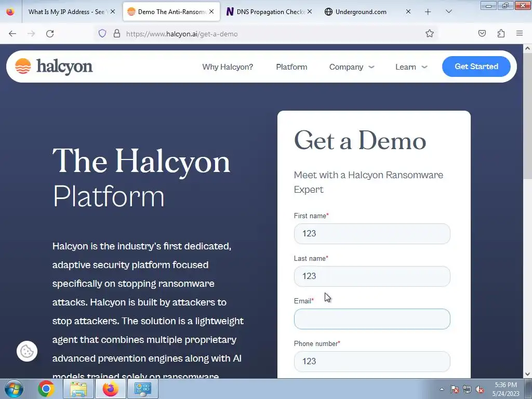Open a new tab with plus
532x399 pixels.
coord(428,12)
